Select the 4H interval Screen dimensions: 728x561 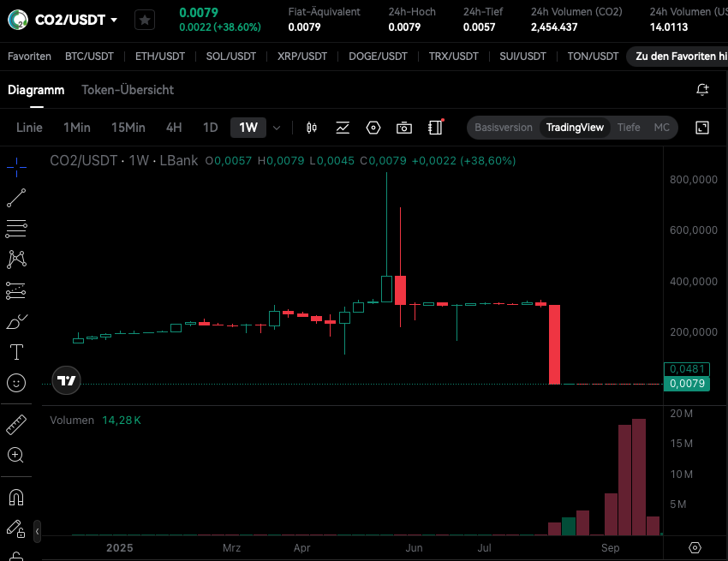coord(174,128)
